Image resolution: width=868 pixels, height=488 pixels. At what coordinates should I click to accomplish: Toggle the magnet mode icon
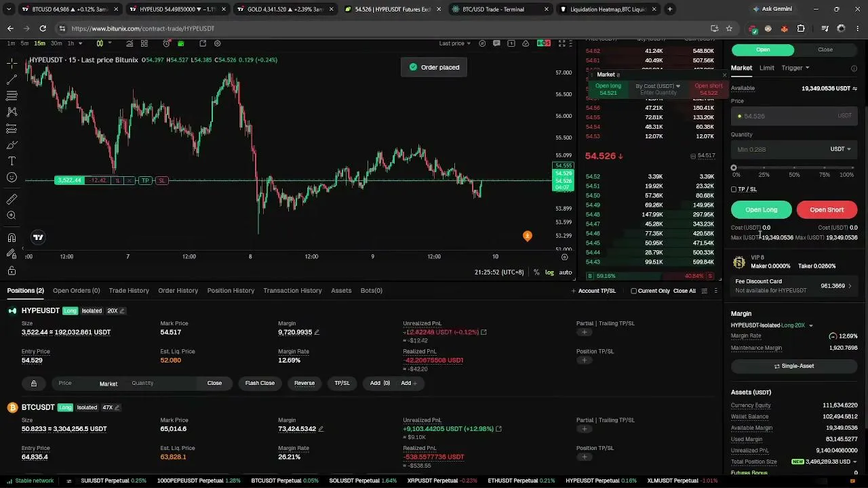click(x=12, y=237)
